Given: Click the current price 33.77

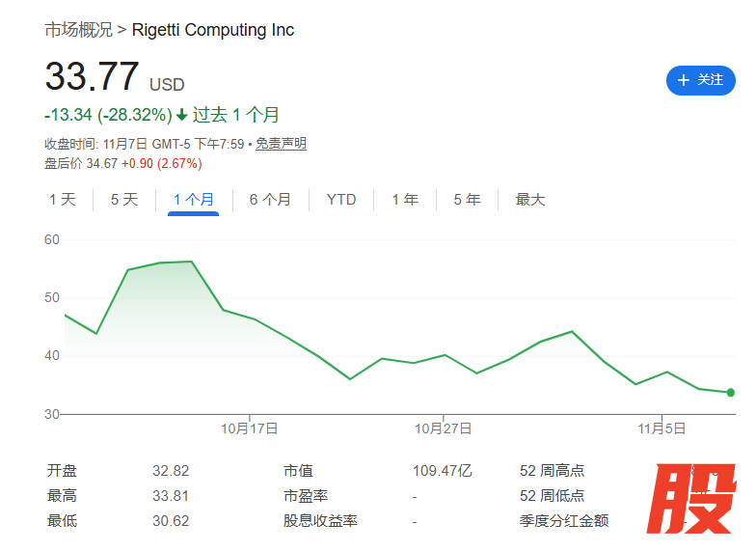Looking at the screenshot, I should [x=93, y=77].
